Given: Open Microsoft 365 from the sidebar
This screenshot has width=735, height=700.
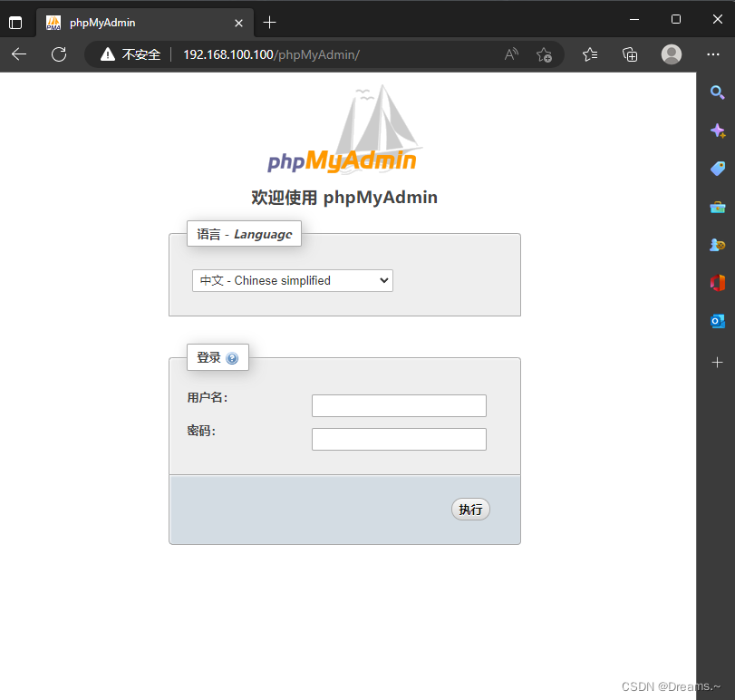Looking at the screenshot, I should (x=717, y=282).
